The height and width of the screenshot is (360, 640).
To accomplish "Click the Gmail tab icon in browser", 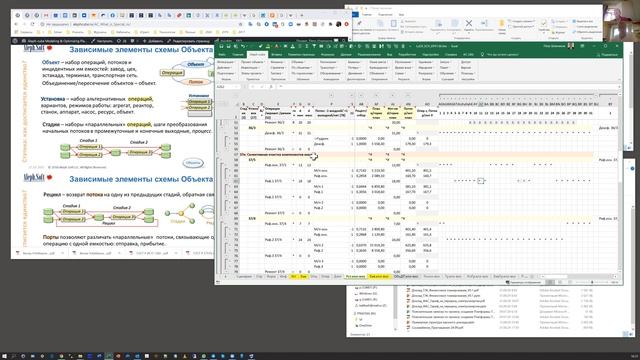I will [x=46, y=15].
